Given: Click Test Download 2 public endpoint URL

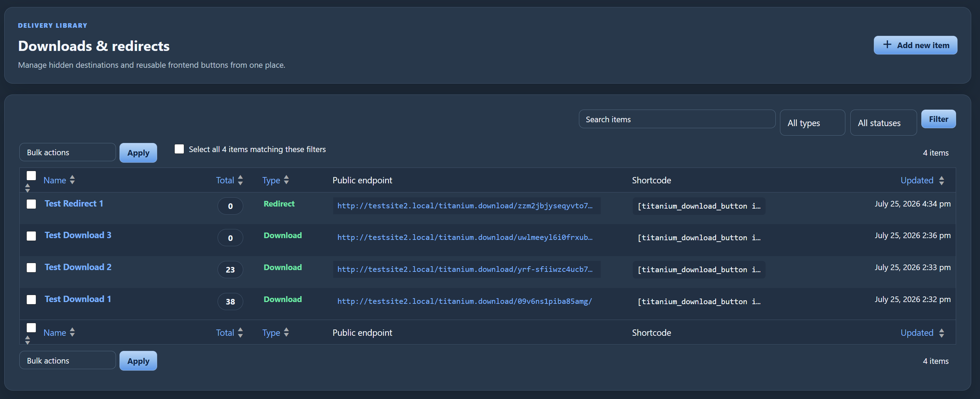Looking at the screenshot, I should [466, 269].
